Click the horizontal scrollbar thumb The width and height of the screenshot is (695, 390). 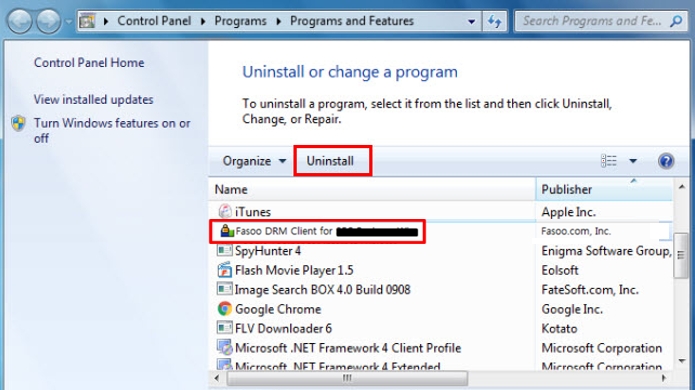[347, 378]
